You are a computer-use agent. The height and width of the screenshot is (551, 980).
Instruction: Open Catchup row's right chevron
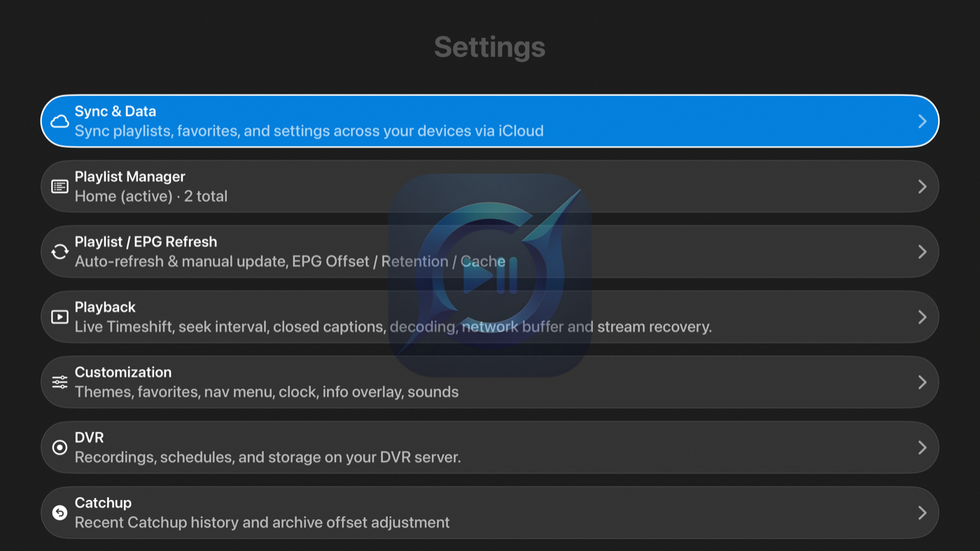[922, 512]
